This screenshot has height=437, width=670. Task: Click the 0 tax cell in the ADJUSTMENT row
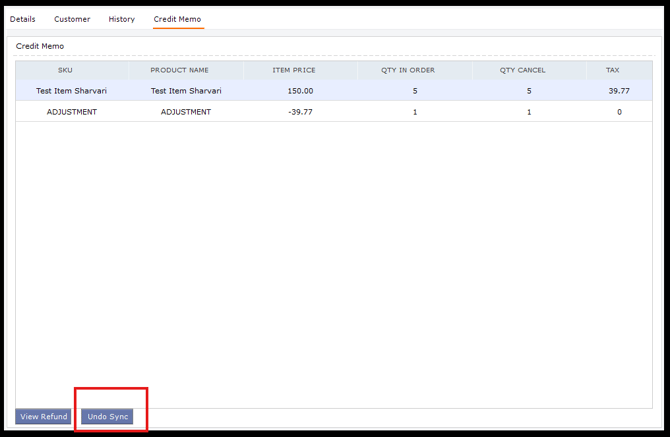618,112
